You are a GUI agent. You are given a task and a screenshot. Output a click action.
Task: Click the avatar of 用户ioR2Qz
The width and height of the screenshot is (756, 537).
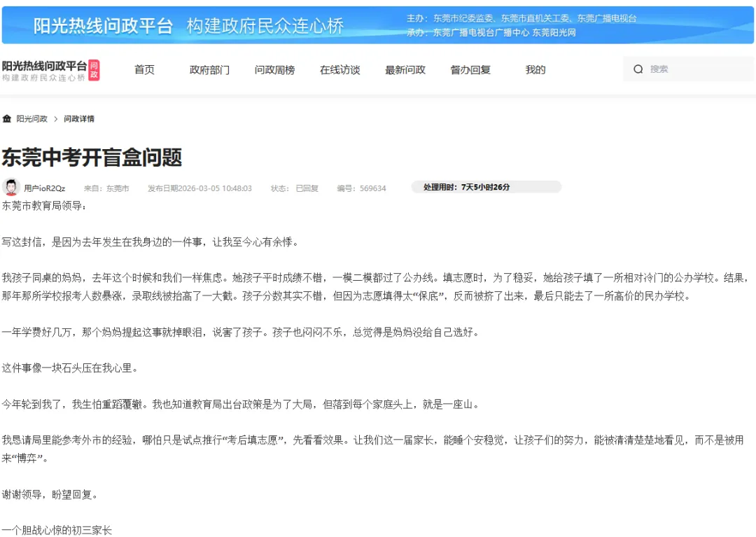10,187
